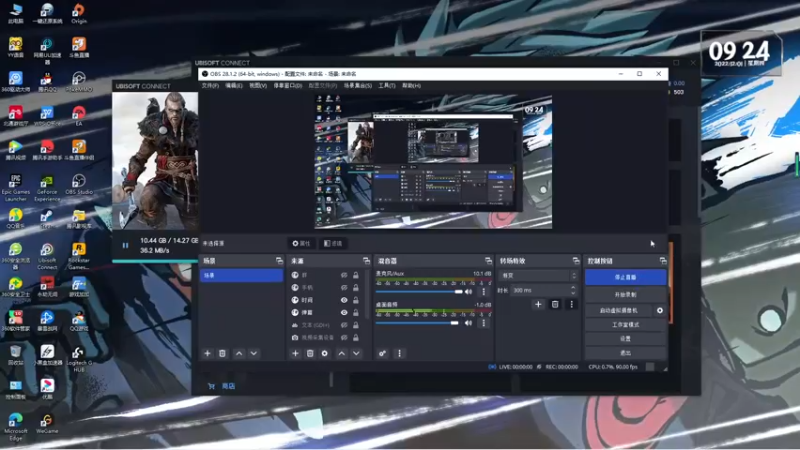
Task: Move the selected source up in the 来源 panel
Action: pyautogui.click(x=341, y=353)
